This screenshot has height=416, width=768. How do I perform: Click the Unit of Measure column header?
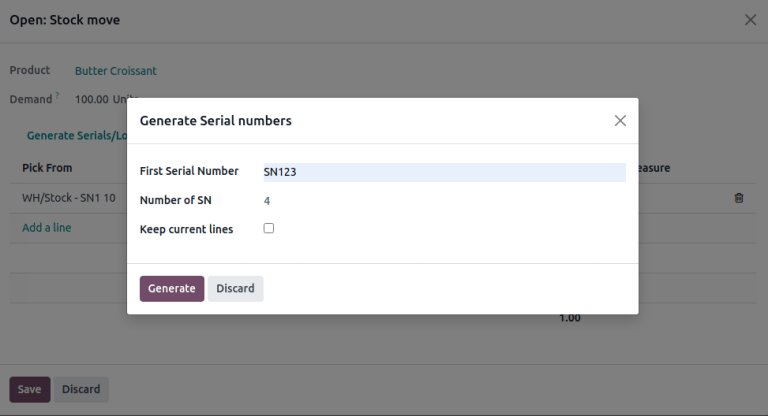tap(652, 168)
